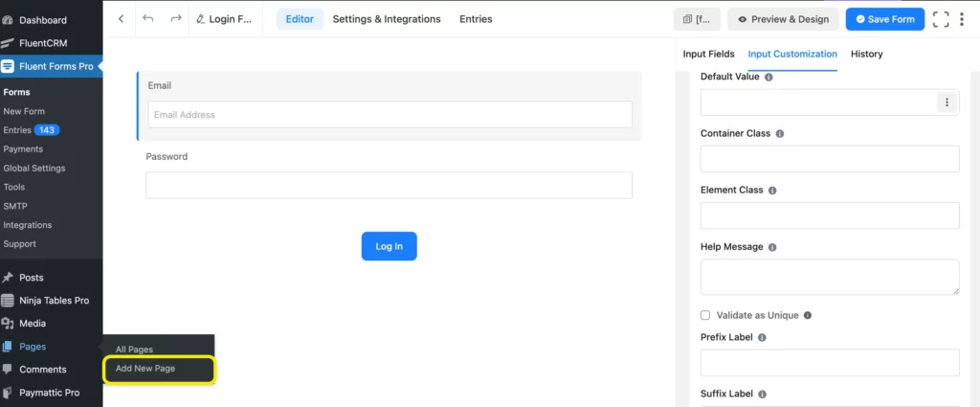The height and width of the screenshot is (407, 980).
Task: Open the three-dot more options menu in header
Action: [962, 19]
